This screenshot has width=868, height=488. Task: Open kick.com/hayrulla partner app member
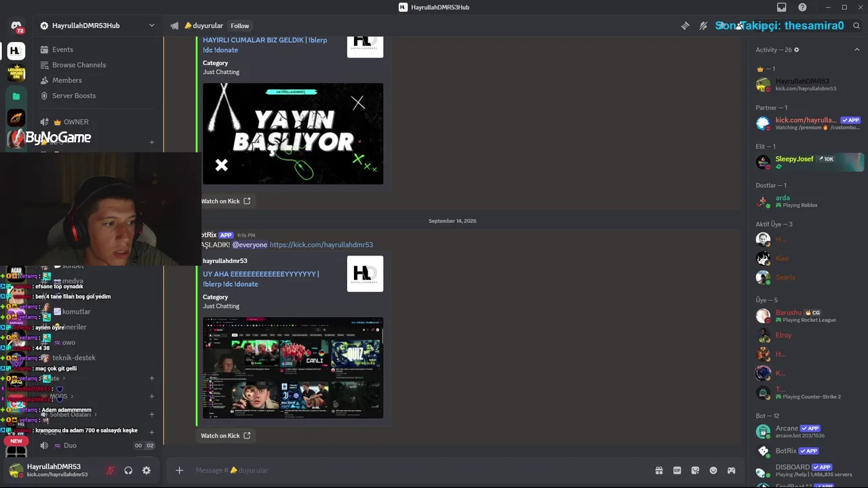tap(807, 123)
